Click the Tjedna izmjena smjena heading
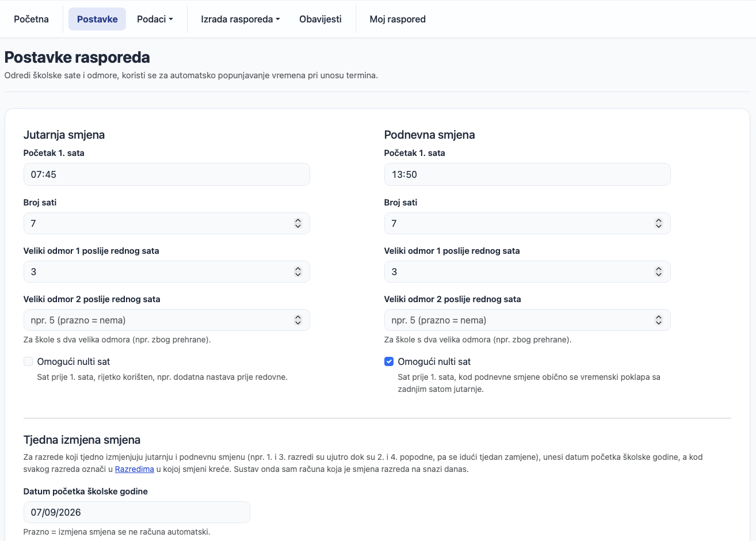Viewport: 756px width, 541px height. [82, 440]
